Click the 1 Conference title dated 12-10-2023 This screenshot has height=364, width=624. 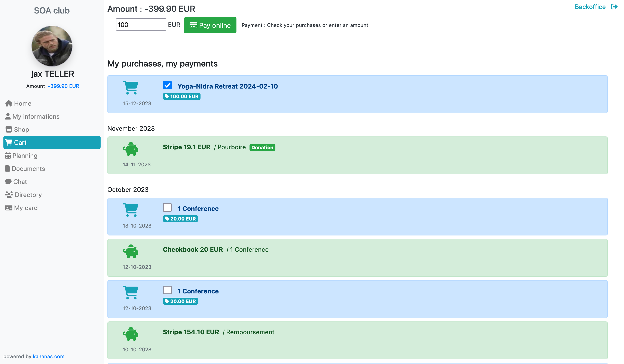(198, 291)
